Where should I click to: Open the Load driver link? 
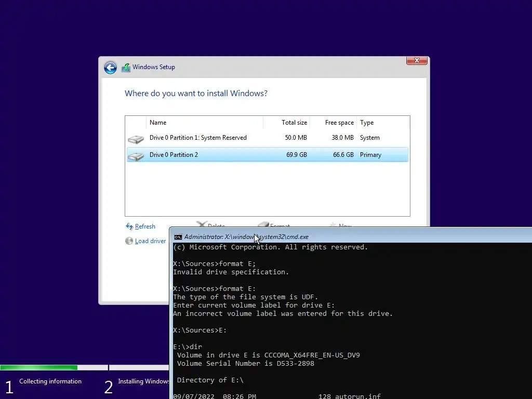(150, 241)
